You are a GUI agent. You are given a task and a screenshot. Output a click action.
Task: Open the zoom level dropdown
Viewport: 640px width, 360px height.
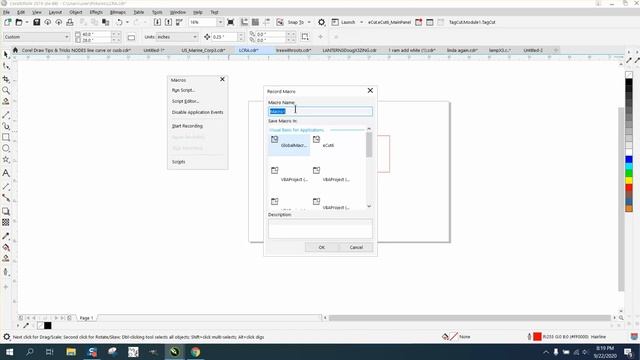[220, 22]
